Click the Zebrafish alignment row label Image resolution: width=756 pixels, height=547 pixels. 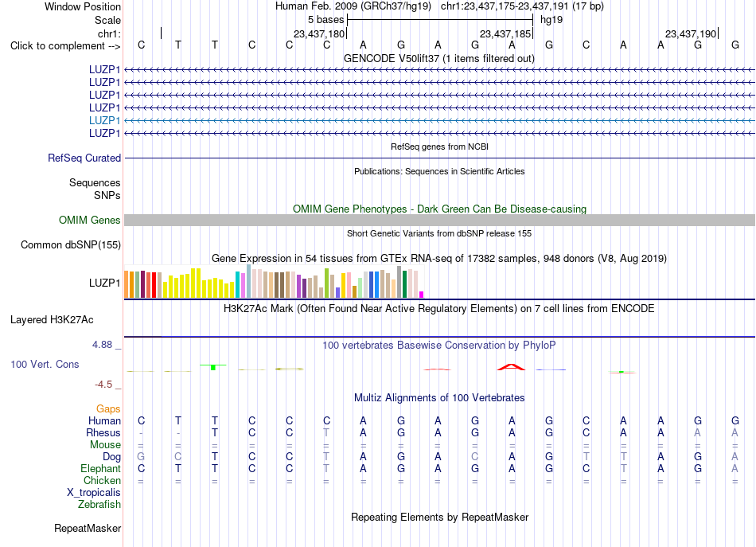click(99, 504)
